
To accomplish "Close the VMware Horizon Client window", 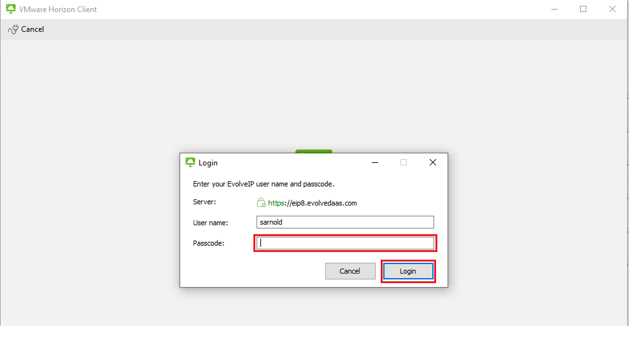I will [x=612, y=10].
